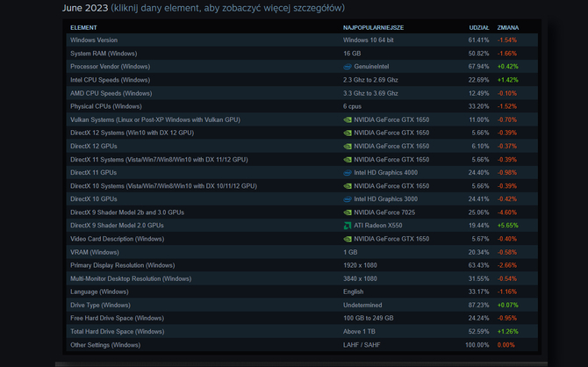Image resolution: width=588 pixels, height=367 pixels.
Task: Click Intel logo beside Intel HD Graphics 3000
Action: (x=348, y=199)
